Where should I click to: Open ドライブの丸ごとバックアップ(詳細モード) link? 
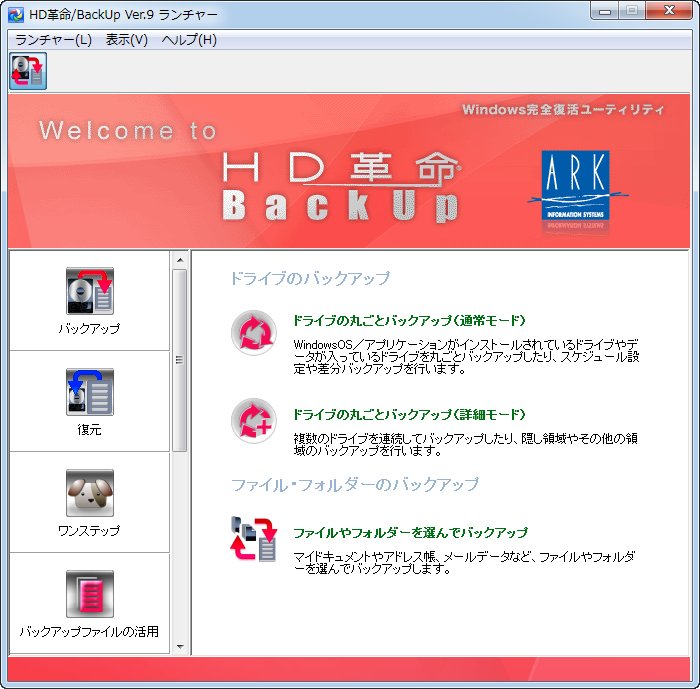coord(409,414)
